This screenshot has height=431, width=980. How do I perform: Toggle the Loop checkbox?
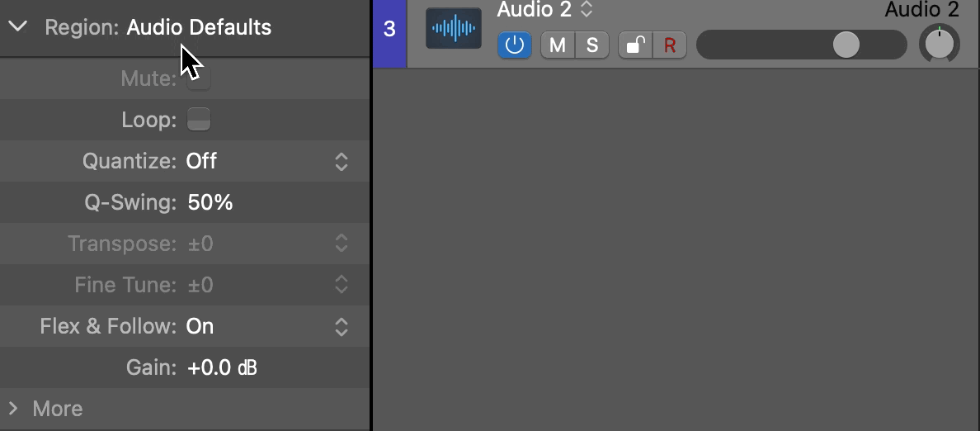coord(199,120)
